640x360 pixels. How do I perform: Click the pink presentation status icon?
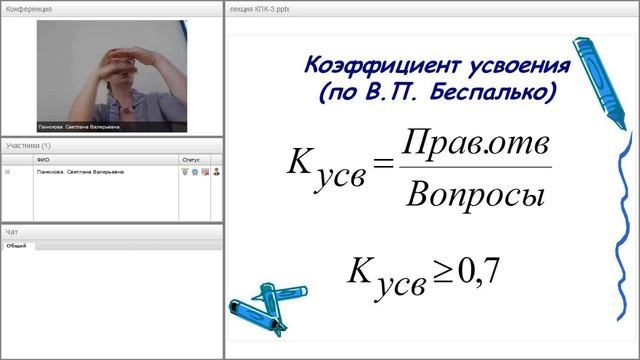(x=205, y=172)
